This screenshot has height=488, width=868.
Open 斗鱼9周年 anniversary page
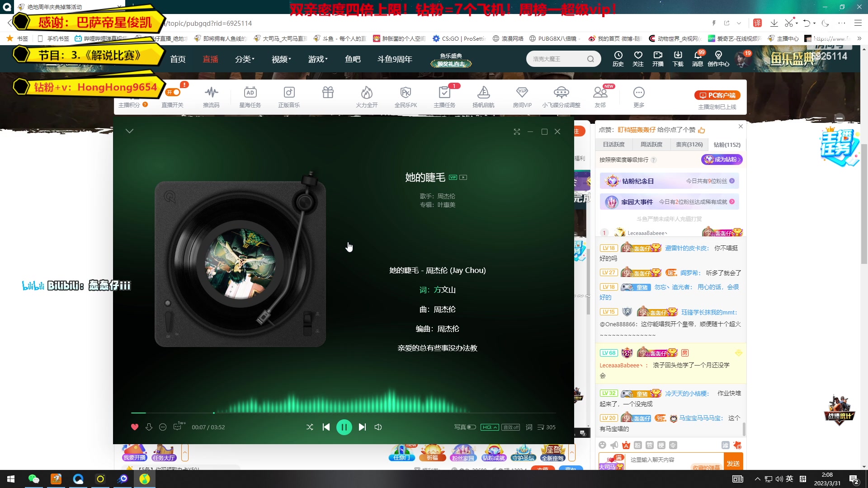pos(395,59)
